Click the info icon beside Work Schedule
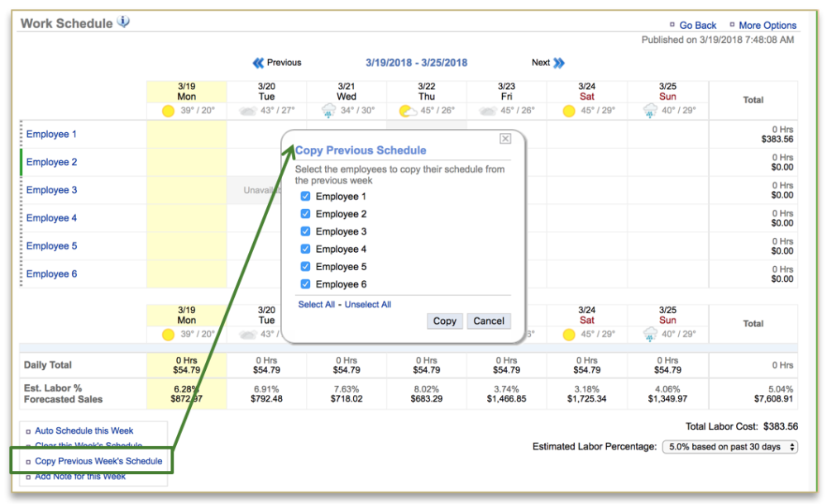 point(123,22)
